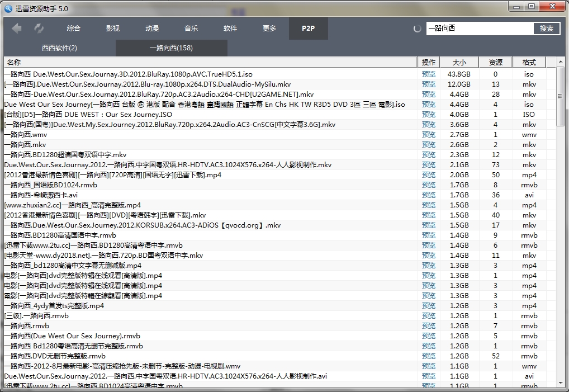The image size is (569, 392).
Task: Open the 综合 category tab
Action: coord(74,29)
